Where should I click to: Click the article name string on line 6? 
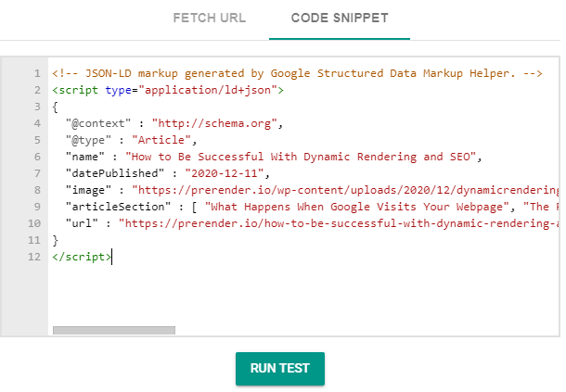point(301,157)
